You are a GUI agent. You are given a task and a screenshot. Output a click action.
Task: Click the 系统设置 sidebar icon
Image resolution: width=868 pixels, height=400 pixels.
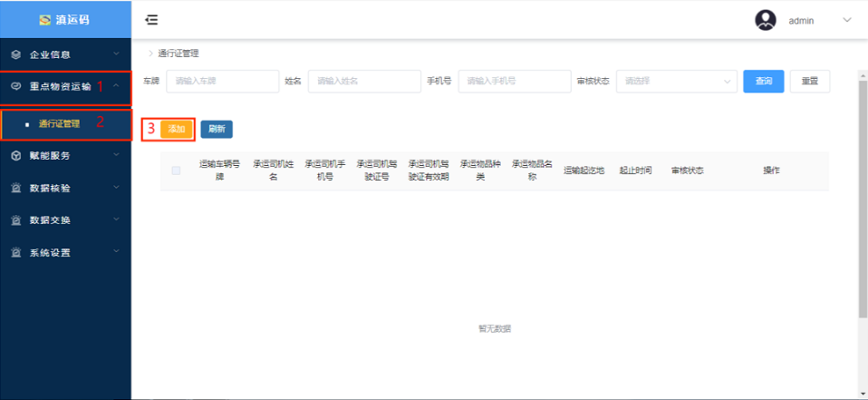15,253
